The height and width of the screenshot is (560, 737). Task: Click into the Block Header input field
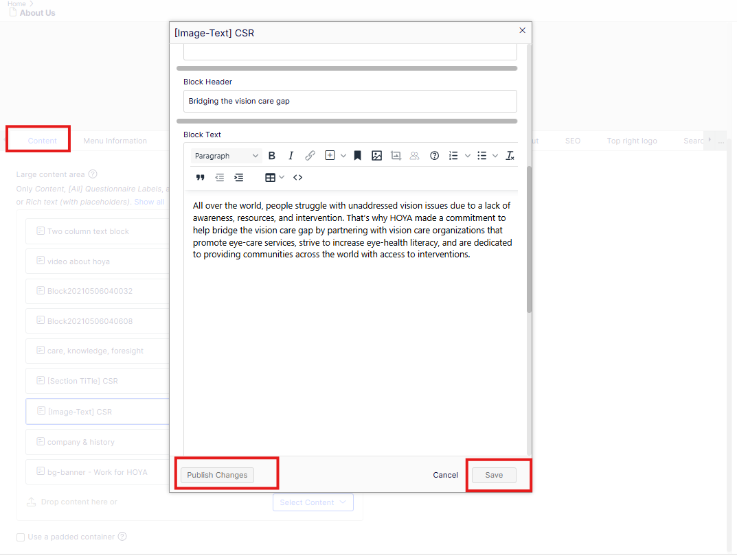tap(350, 102)
